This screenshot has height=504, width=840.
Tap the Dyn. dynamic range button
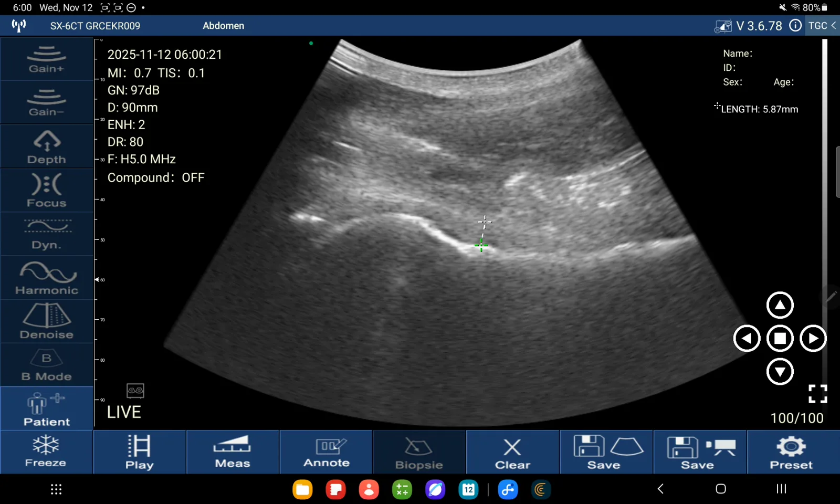tap(47, 234)
